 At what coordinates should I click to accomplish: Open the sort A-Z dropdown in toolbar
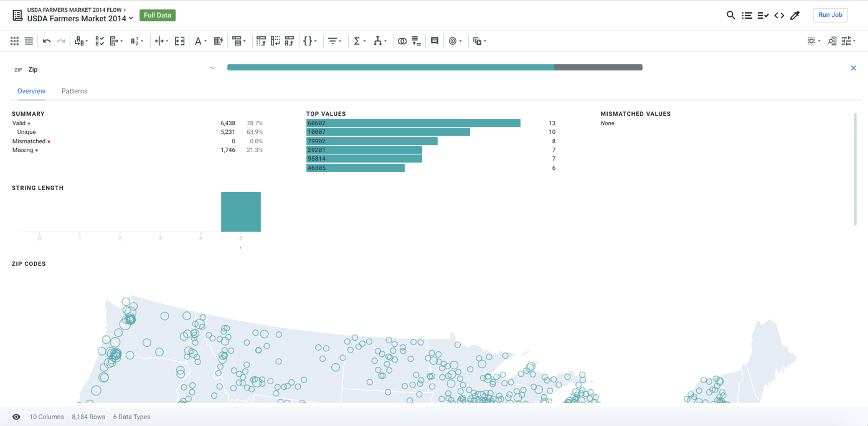tap(136, 40)
